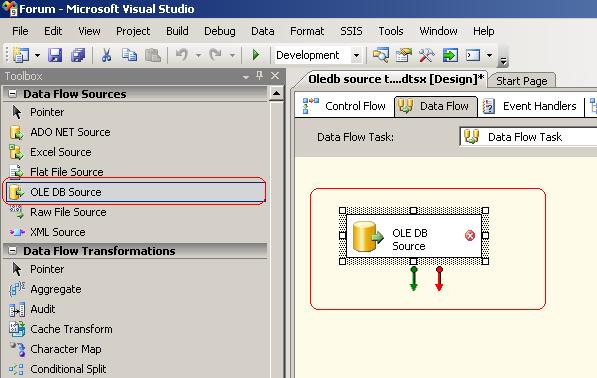Click the Data Flow Task combo box
Screen dimensions: 597x378
(x=528, y=137)
